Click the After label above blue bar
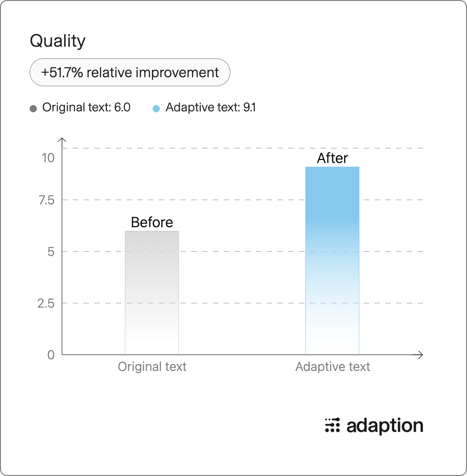467x476 pixels. click(x=332, y=158)
